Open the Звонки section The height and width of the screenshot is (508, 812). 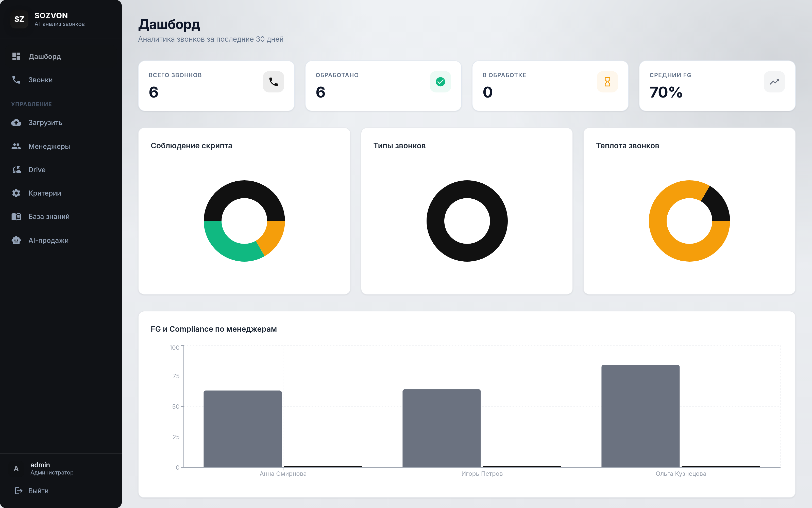point(61,80)
